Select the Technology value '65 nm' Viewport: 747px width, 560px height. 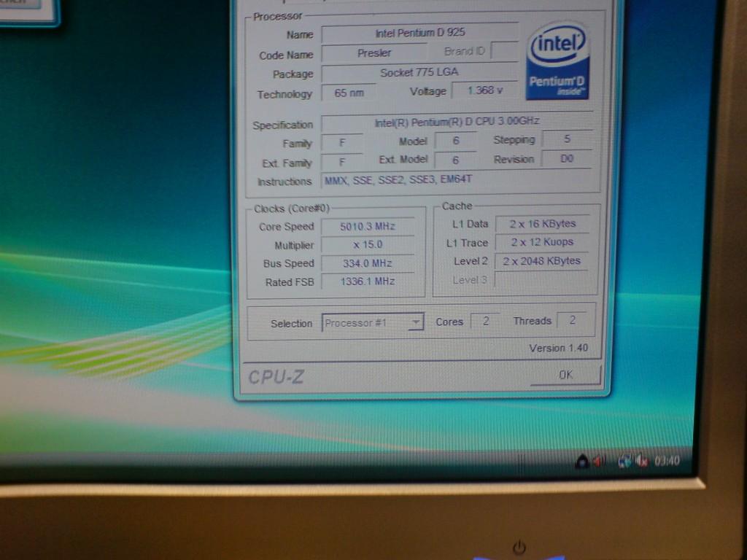tap(349, 93)
